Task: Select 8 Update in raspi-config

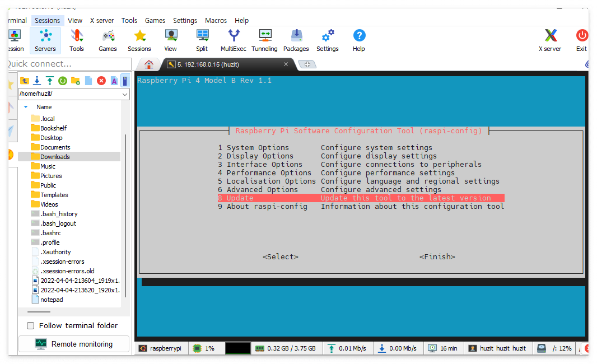Action: pos(361,198)
